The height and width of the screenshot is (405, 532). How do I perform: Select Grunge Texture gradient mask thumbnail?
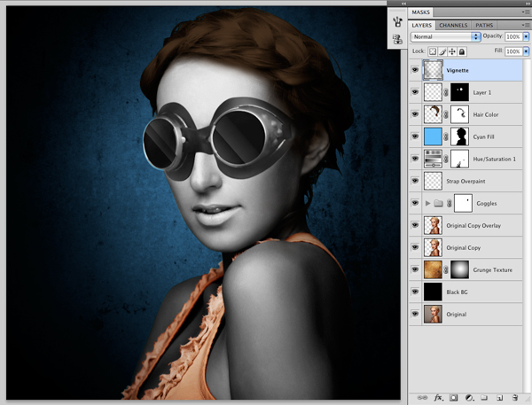(459, 269)
